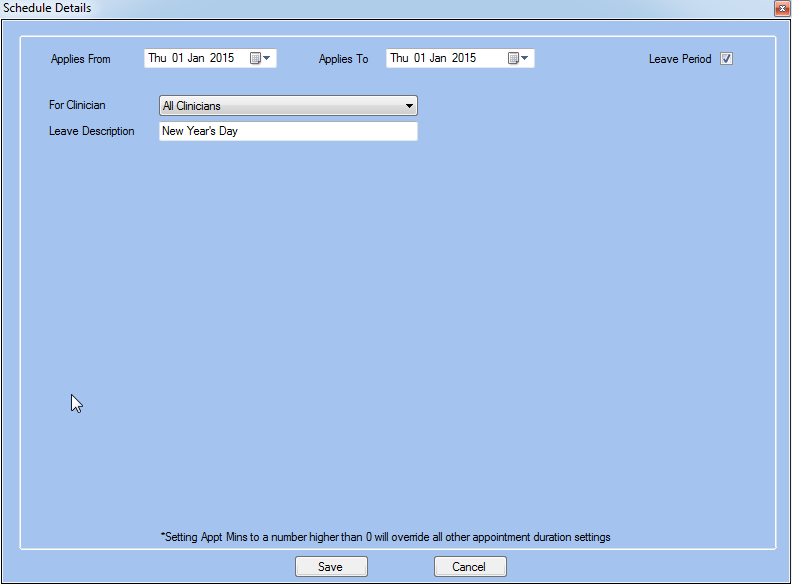Select weekday 'Thu' in Applies To

pyautogui.click(x=399, y=59)
